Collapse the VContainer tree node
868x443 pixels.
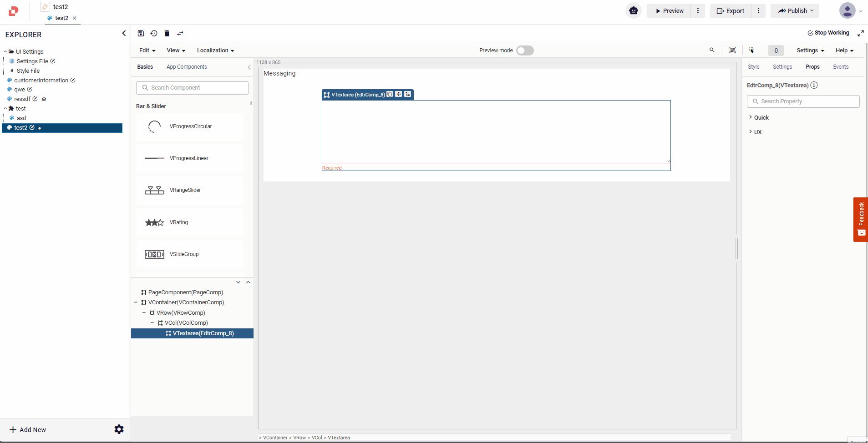(136, 302)
